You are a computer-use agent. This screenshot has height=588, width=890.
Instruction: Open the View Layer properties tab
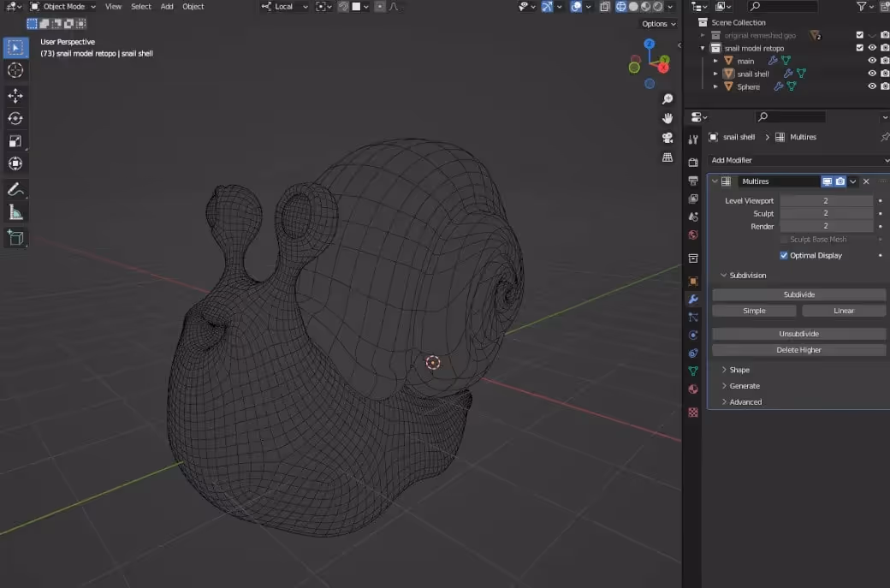click(693, 199)
